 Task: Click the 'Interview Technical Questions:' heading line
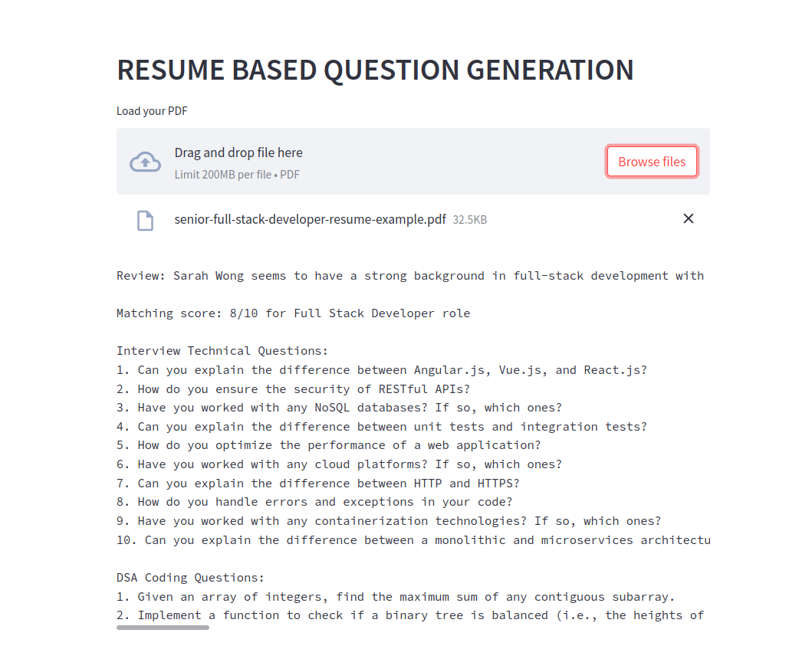pyautogui.click(x=222, y=351)
